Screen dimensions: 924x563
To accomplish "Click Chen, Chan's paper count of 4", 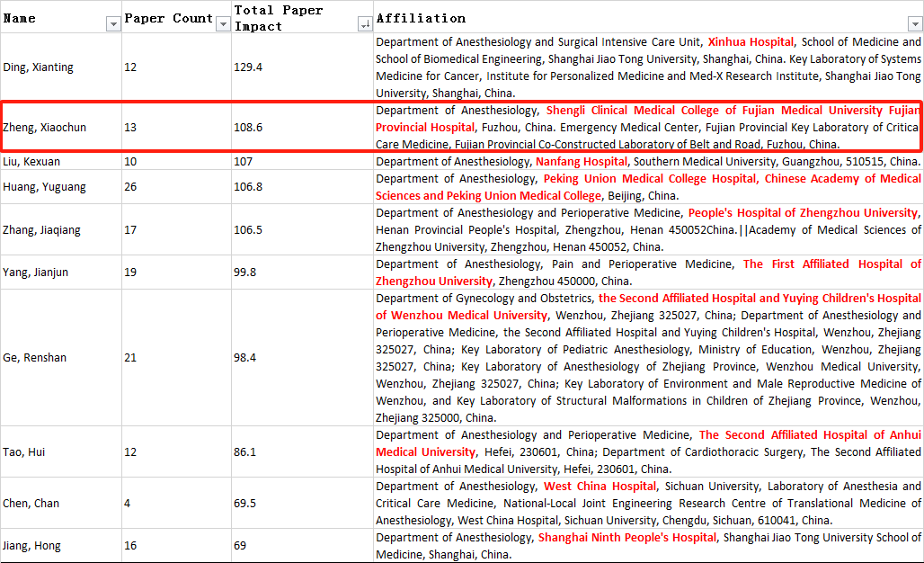I will point(128,504).
